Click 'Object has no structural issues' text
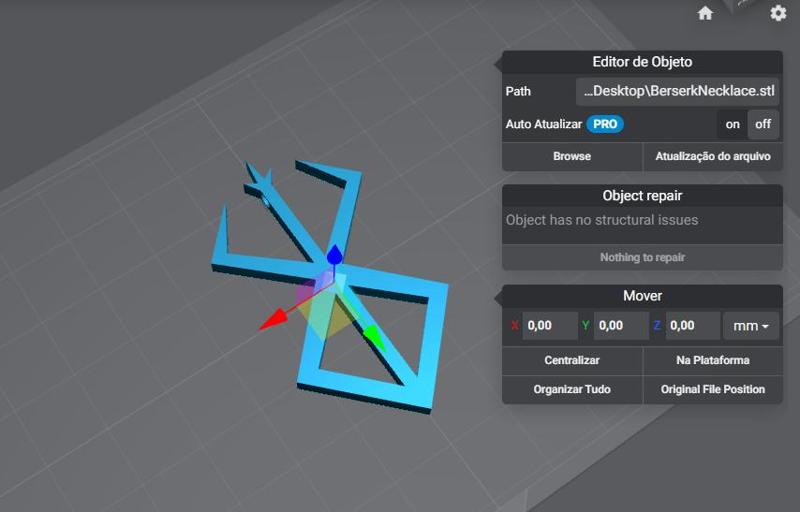This screenshot has height=512, width=800. [602, 220]
